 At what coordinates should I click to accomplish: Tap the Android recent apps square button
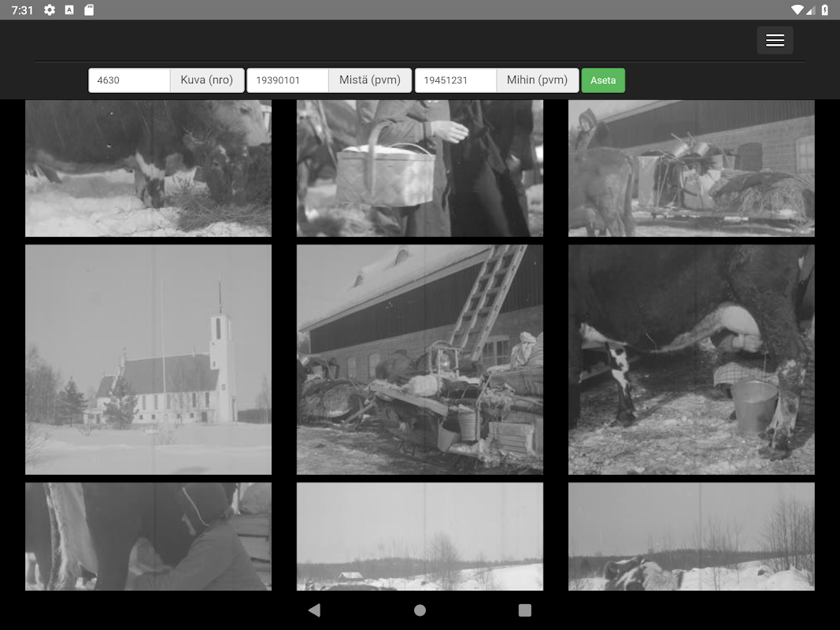pos(525,610)
